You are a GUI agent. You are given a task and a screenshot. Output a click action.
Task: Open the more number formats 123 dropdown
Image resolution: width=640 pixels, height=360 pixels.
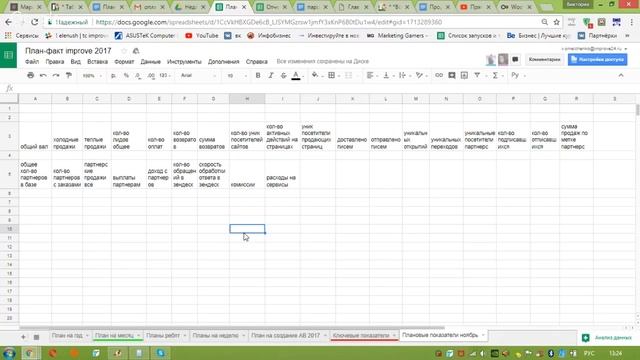pos(165,76)
